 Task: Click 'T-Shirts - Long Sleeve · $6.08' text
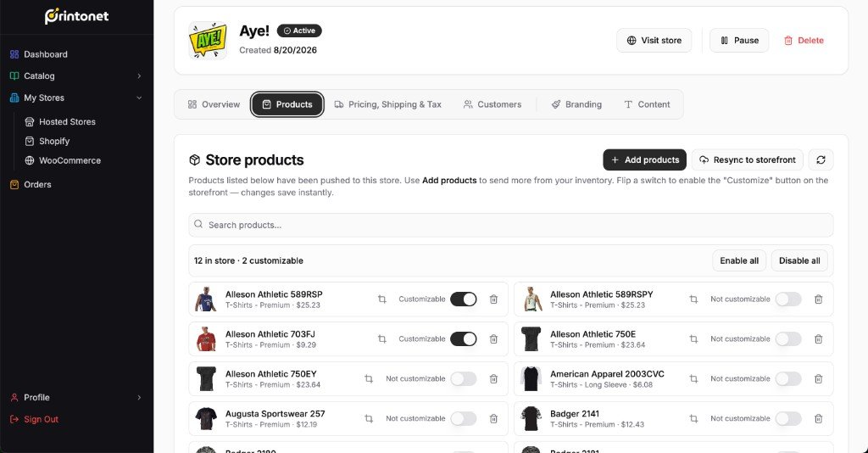[x=601, y=385]
